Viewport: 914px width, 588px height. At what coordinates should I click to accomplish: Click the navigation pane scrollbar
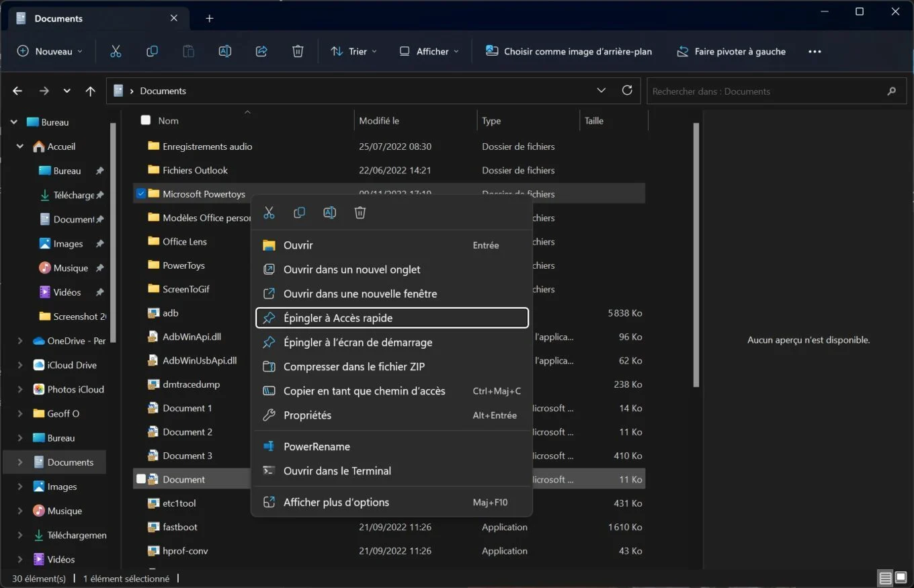(113, 232)
